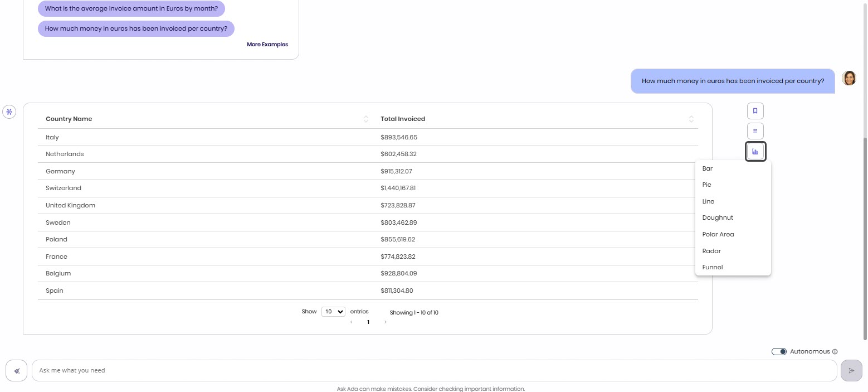Click the average invoice amount by month example
This screenshot has height=392, width=868.
click(131, 9)
